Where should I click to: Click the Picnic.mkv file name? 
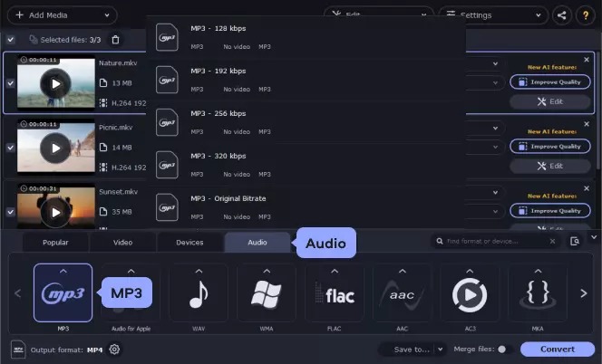pos(115,128)
